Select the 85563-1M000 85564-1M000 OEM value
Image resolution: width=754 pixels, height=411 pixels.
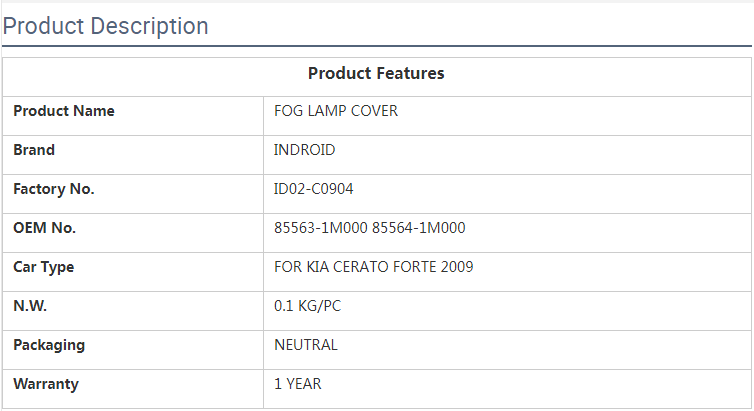(x=370, y=228)
